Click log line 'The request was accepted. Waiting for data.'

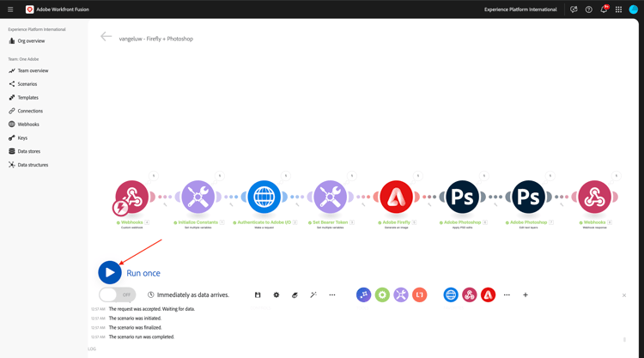(151, 309)
